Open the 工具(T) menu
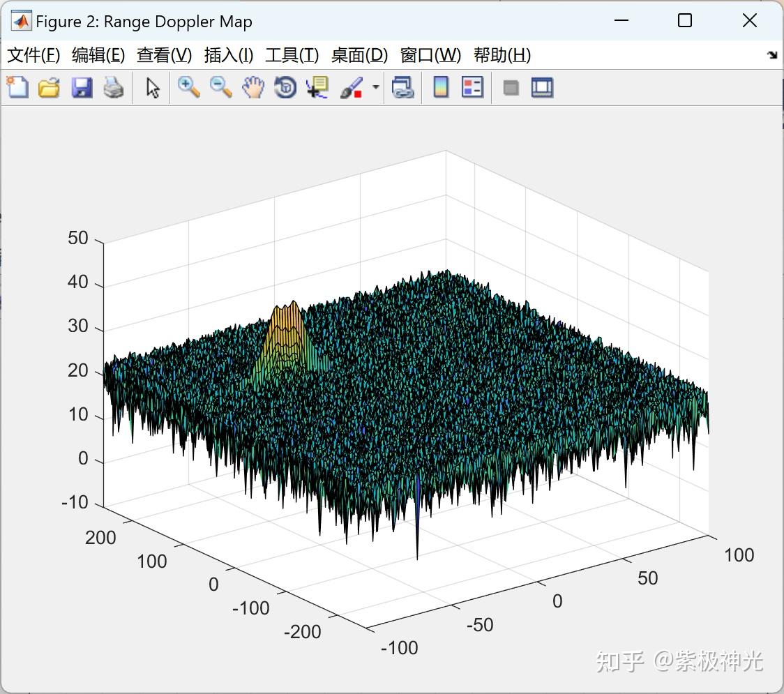This screenshot has height=694, width=784. point(292,55)
